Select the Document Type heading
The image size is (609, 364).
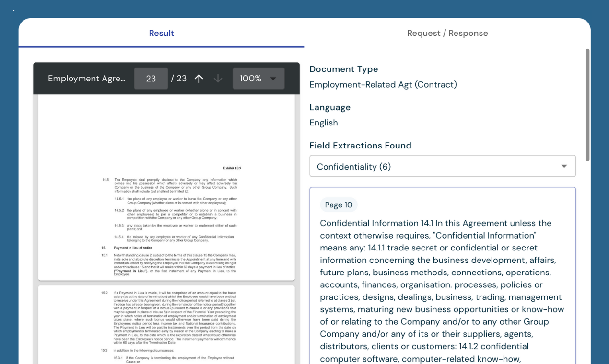(344, 69)
